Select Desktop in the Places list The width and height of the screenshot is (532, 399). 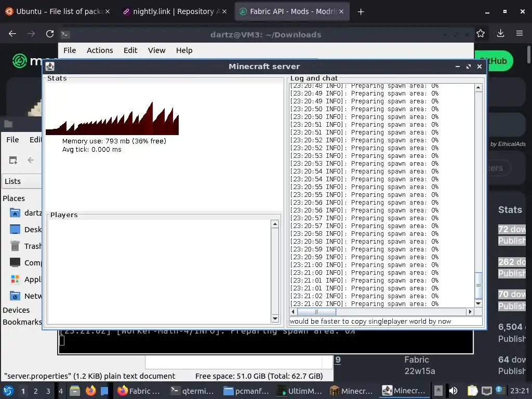[26, 229]
